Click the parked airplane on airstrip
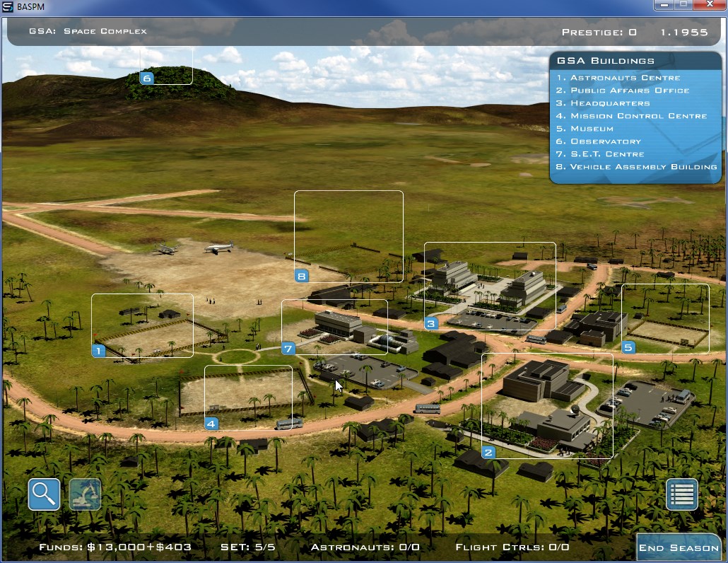The image size is (728, 563). (x=218, y=247)
